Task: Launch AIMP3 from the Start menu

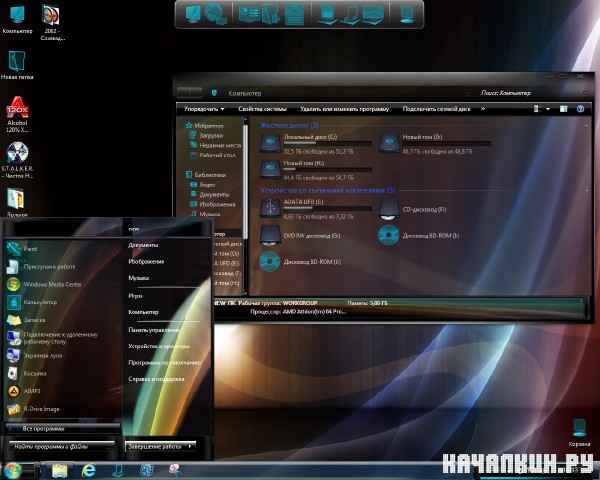Action: pyautogui.click(x=24, y=391)
